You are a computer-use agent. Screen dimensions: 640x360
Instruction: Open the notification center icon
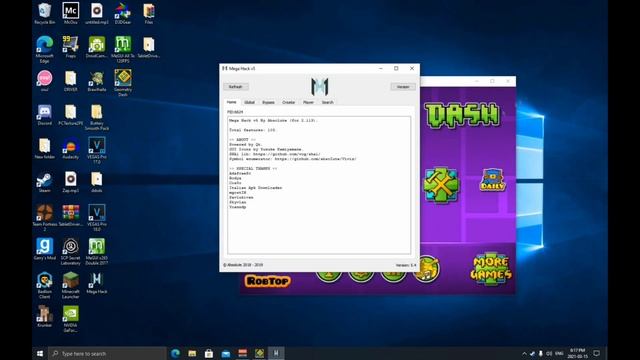[x=596, y=353]
